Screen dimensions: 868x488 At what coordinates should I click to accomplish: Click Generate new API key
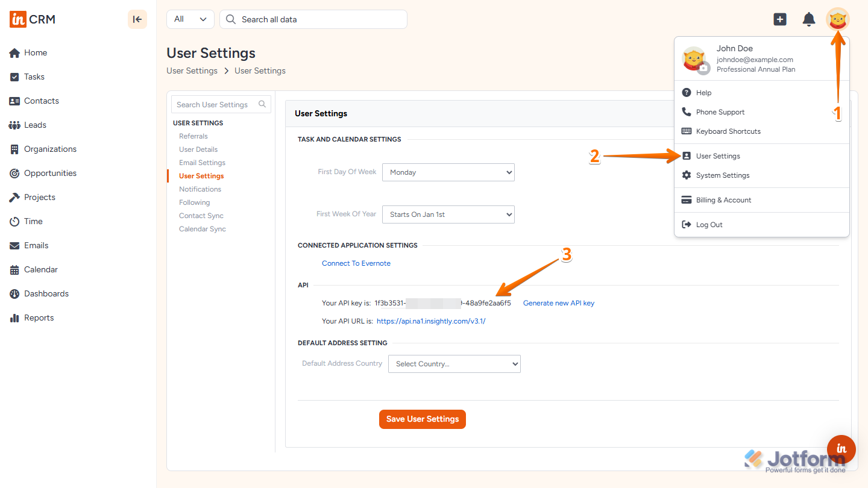coord(558,302)
